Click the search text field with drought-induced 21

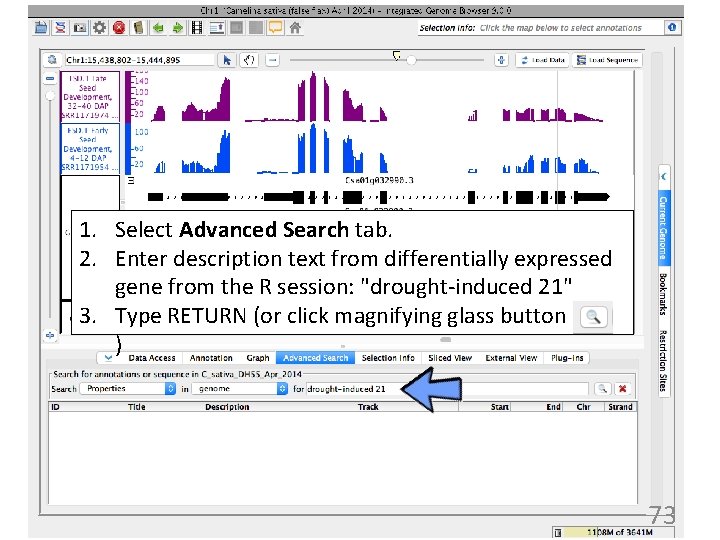tap(447, 389)
